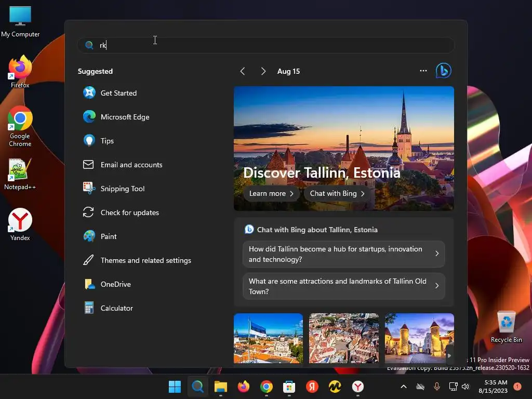Select Notepad++ desktop shortcut
The width and height of the screenshot is (532, 399).
(x=20, y=174)
